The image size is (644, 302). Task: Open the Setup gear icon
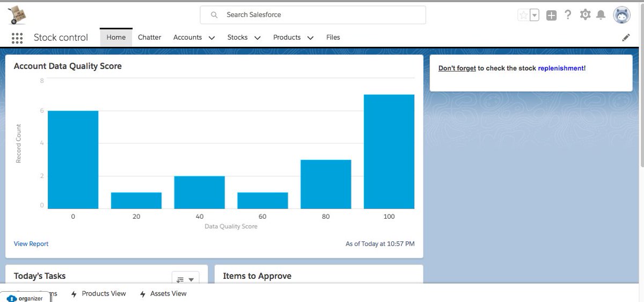pyautogui.click(x=585, y=15)
